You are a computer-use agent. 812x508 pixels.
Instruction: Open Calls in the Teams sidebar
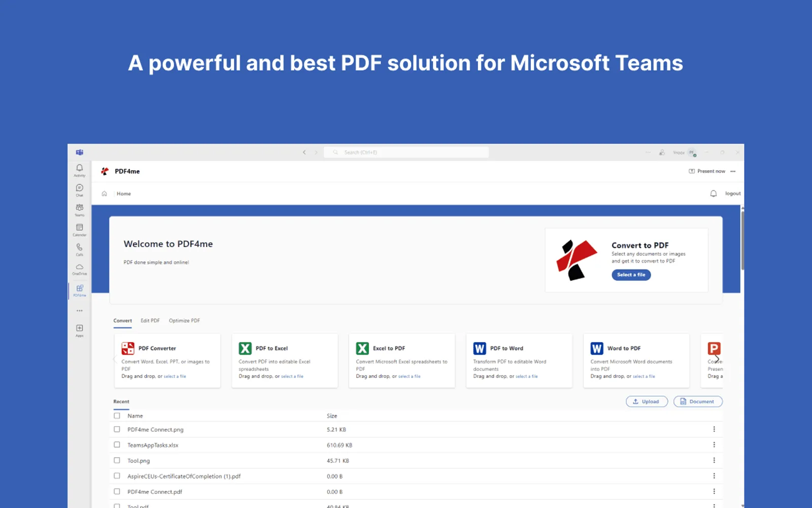80,250
